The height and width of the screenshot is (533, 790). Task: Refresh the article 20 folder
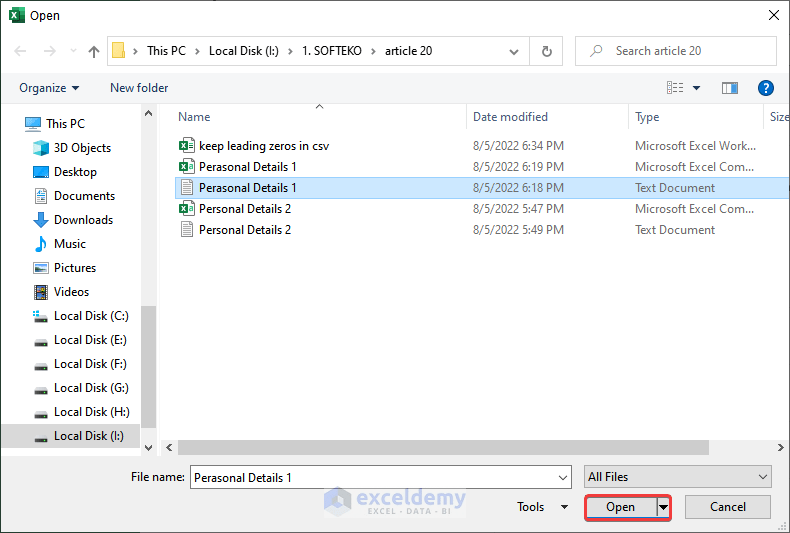tap(546, 51)
